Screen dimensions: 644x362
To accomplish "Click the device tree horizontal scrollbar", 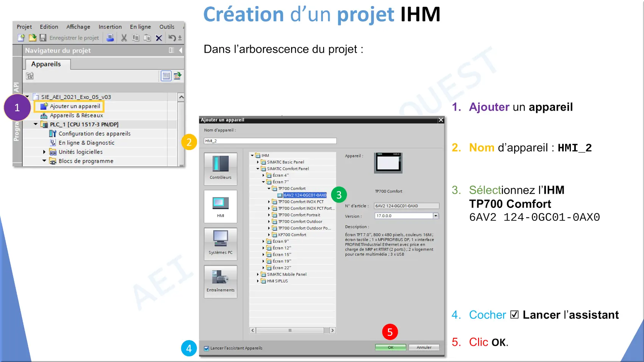I will click(x=290, y=331).
